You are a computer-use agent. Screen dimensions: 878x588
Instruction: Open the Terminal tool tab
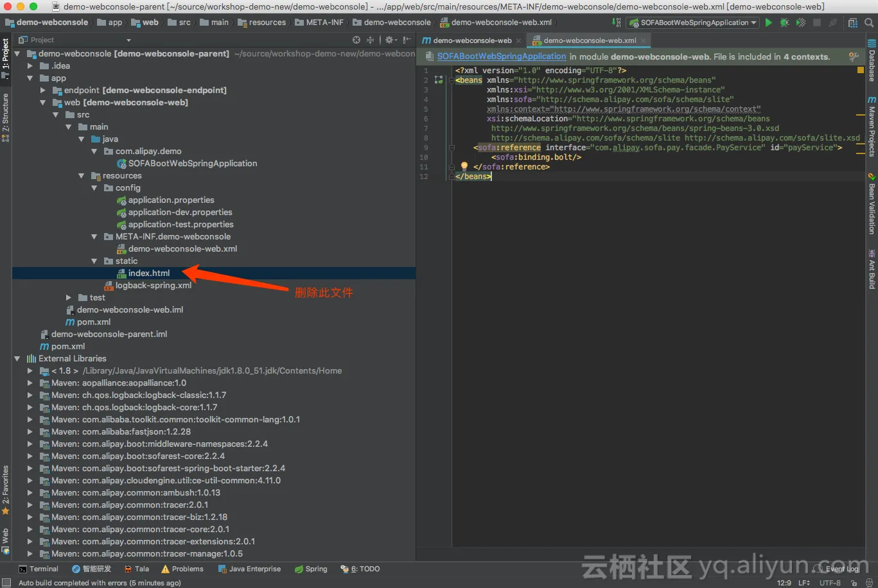[39, 569]
